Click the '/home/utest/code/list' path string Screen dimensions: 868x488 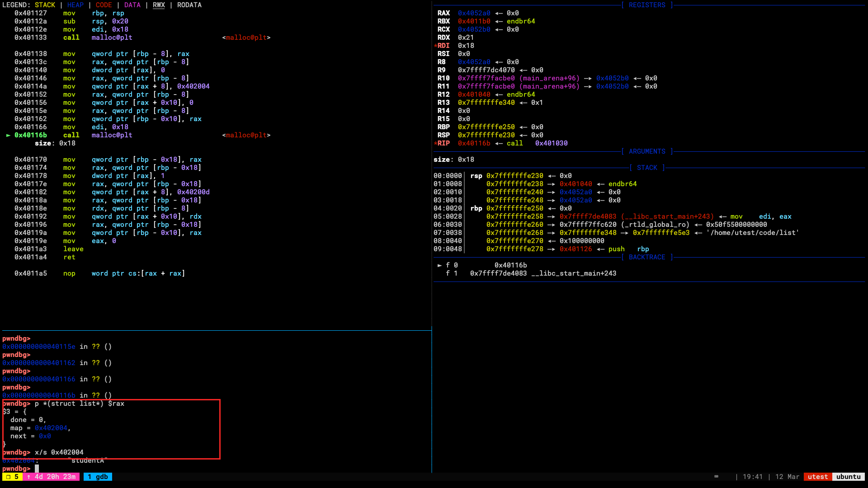[753, 233]
